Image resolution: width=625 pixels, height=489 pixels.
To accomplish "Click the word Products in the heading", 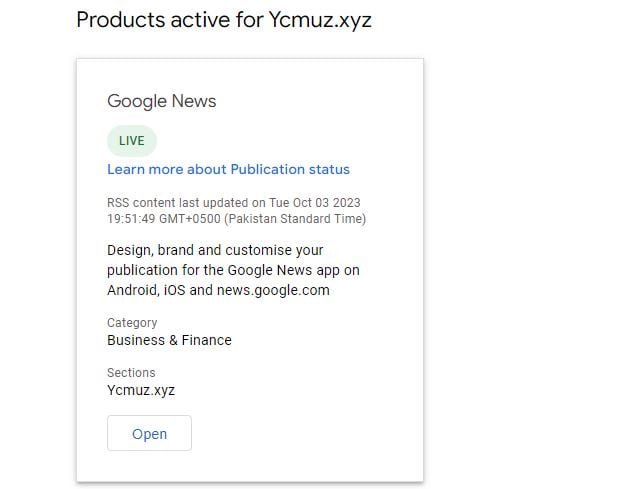I will click(118, 20).
